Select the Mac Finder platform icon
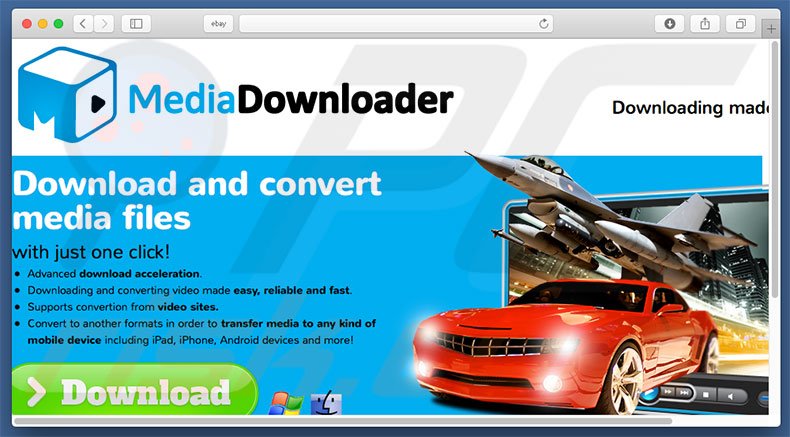The height and width of the screenshot is (437, 790). point(326,403)
